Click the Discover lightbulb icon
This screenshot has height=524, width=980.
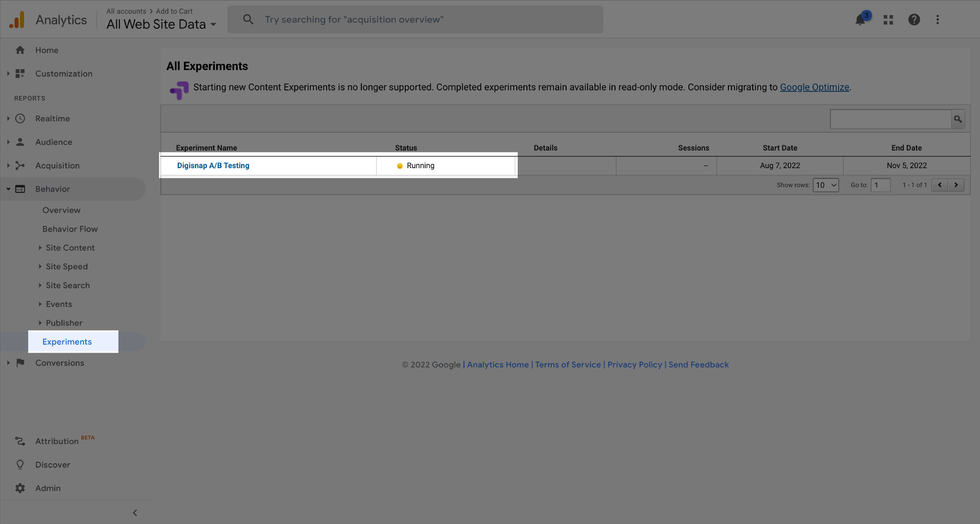tap(20, 465)
